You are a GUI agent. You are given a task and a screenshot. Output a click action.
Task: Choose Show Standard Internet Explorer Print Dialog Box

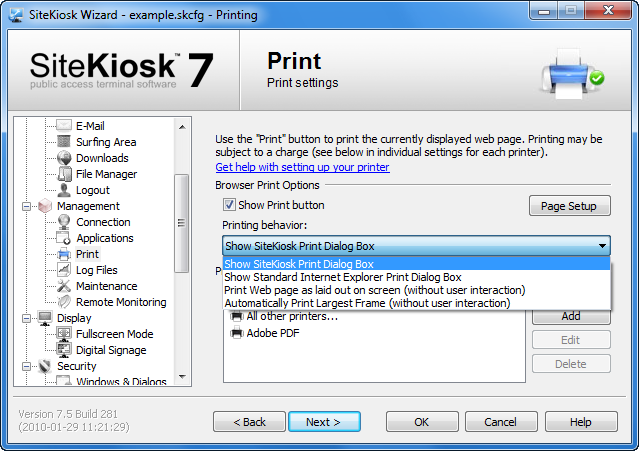[x=342, y=277]
